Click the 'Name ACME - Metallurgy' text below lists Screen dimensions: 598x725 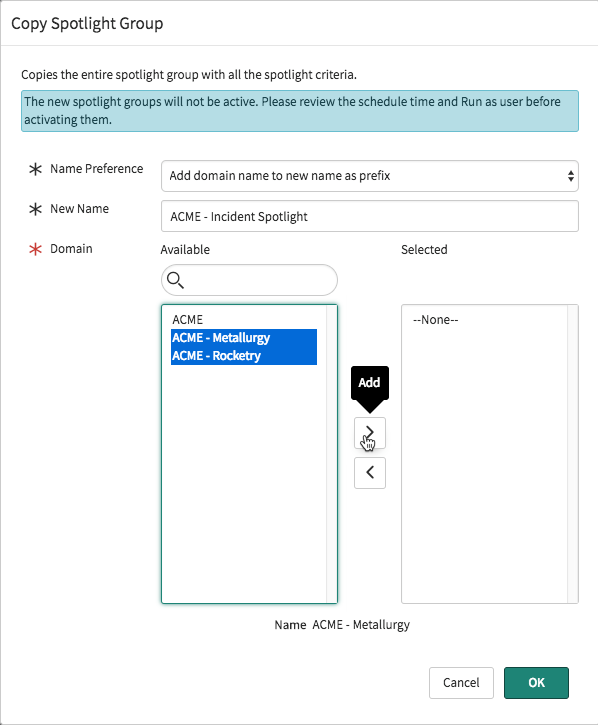[x=342, y=625]
